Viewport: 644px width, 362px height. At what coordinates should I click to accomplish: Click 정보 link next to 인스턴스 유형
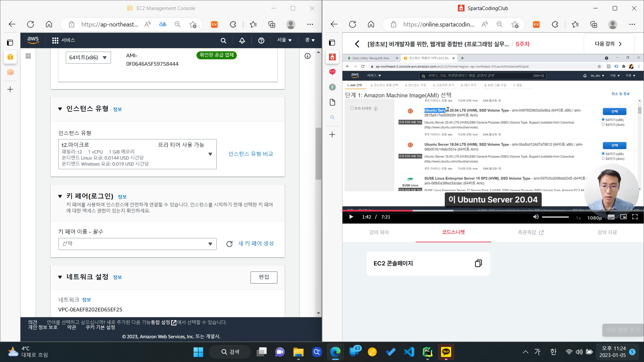pyautogui.click(x=117, y=109)
